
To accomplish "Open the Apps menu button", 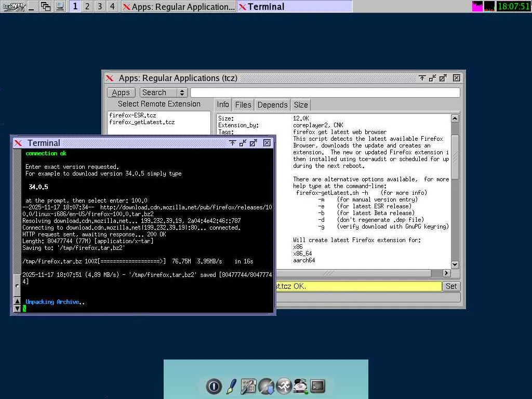I will tap(121, 92).
